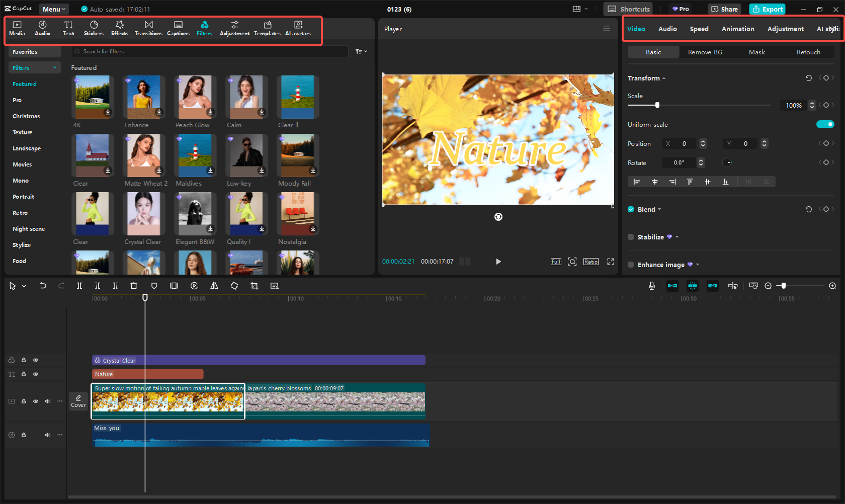Switch to the Animation tab
845x504 pixels.
(x=737, y=29)
